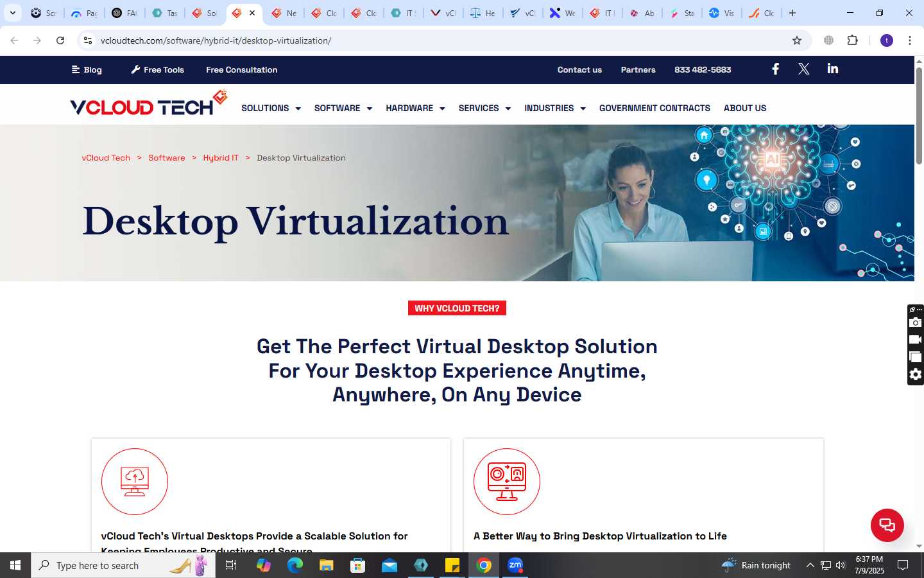
Task: Expand the HARDWARE dropdown menu
Action: pos(415,108)
